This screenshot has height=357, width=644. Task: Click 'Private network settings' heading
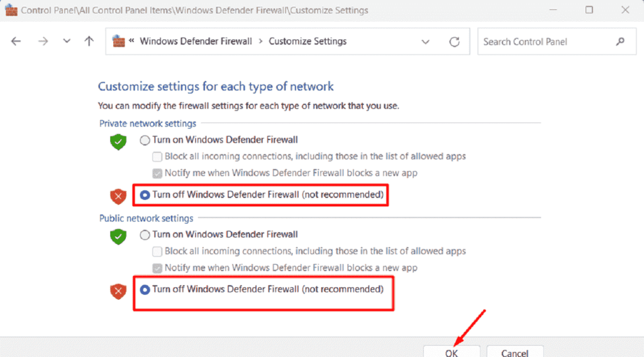pyautogui.click(x=148, y=124)
